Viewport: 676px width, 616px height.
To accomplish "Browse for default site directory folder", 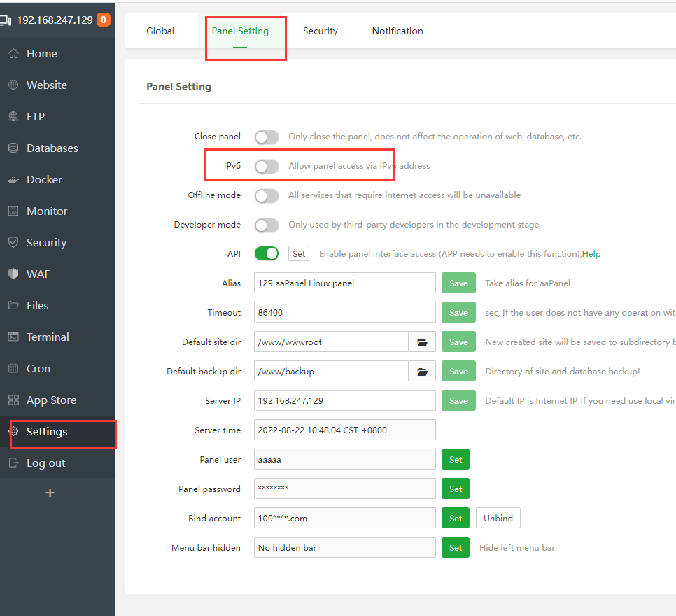I will coord(422,342).
